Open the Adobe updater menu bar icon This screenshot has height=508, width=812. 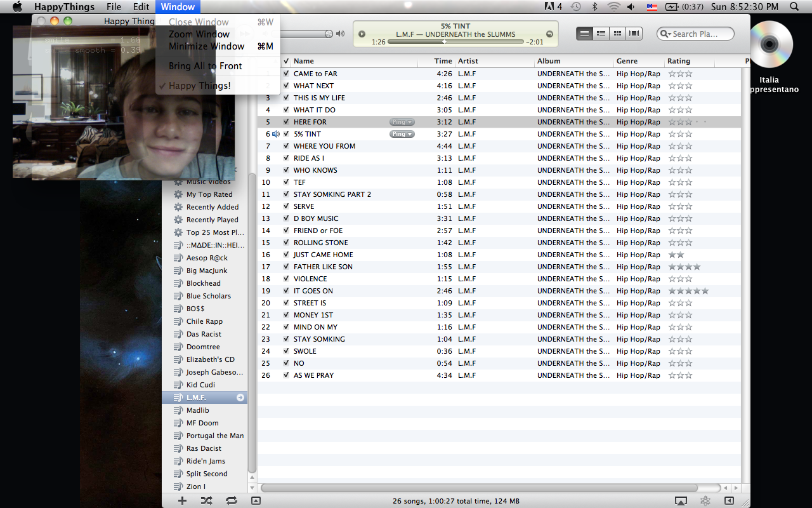click(x=553, y=7)
